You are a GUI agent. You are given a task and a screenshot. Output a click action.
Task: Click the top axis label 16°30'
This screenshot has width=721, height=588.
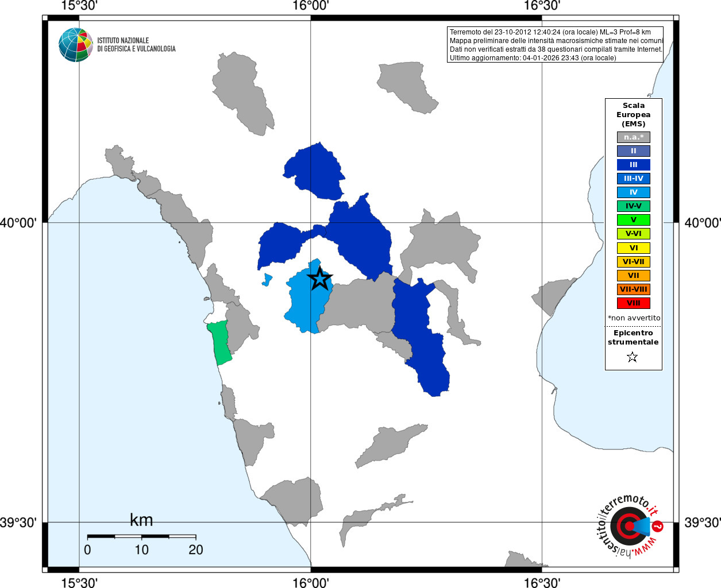click(542, 6)
